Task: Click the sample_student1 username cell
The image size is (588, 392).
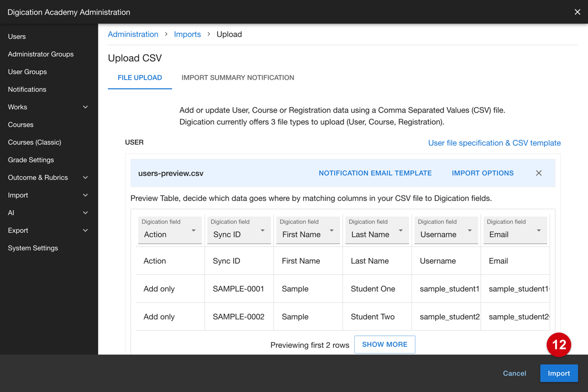Action: pos(446,289)
